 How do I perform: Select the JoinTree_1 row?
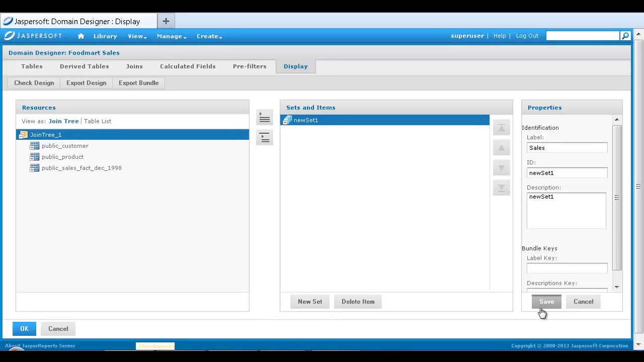click(x=132, y=135)
